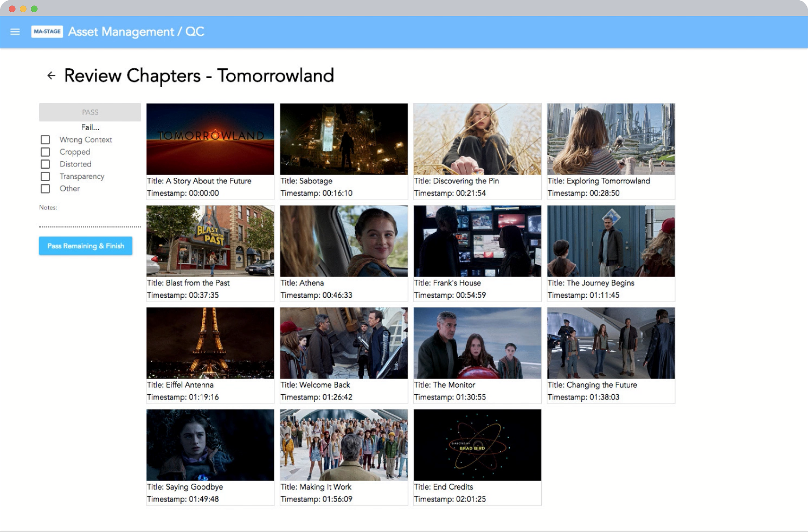Choose the Exploring Tomorrowland thumbnail
The image size is (808, 532).
611,139
